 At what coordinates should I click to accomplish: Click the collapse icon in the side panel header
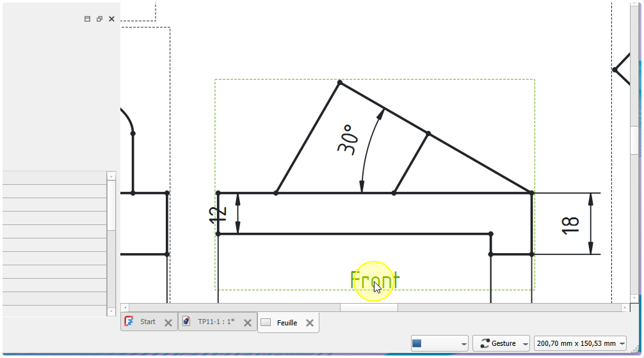click(88, 19)
